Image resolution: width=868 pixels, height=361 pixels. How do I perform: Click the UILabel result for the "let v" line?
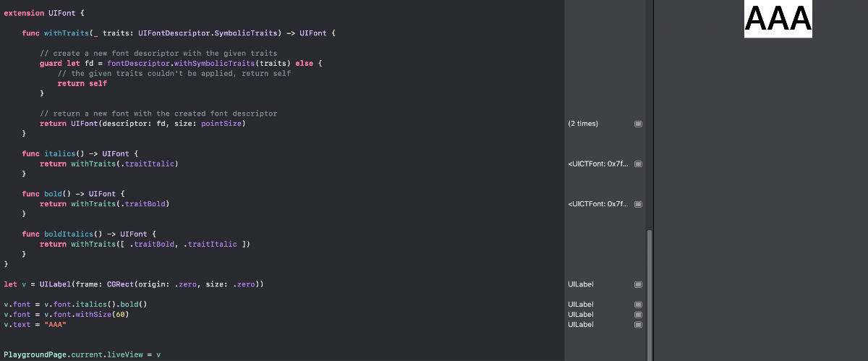click(581, 285)
